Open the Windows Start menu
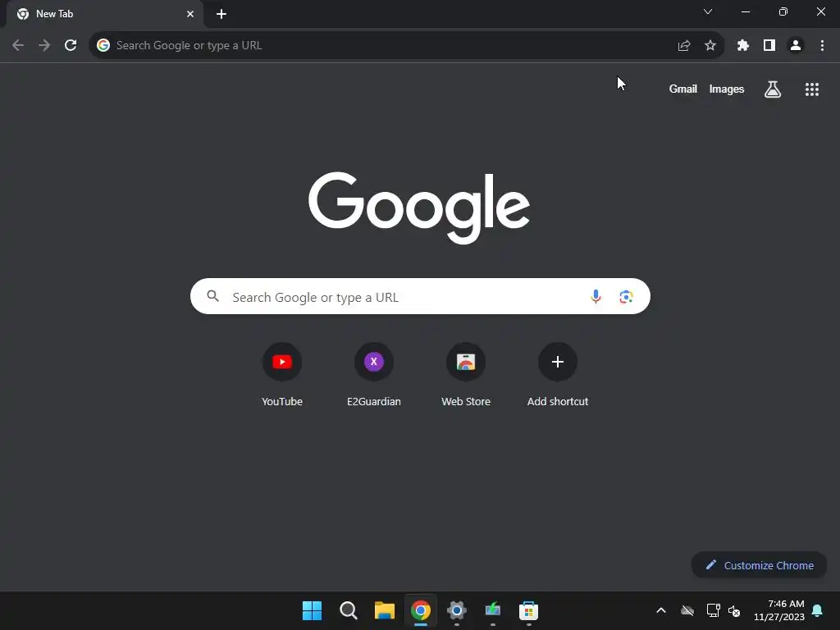Image resolution: width=840 pixels, height=630 pixels. (313, 610)
